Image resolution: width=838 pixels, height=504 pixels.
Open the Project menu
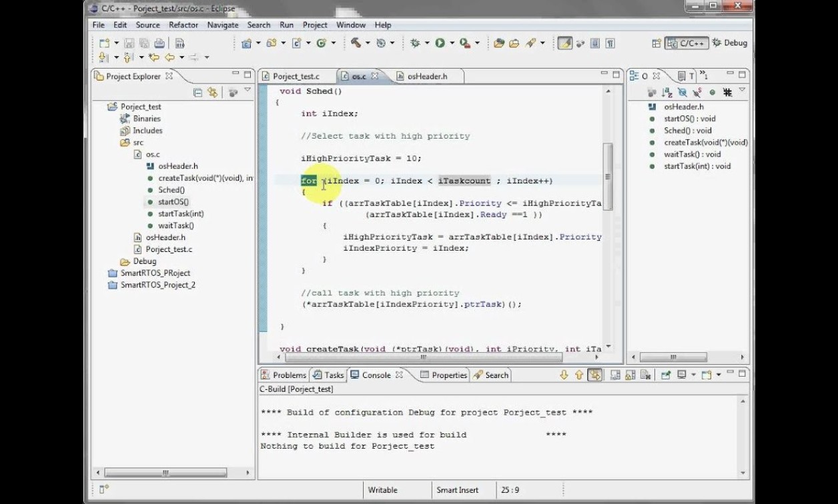[315, 25]
